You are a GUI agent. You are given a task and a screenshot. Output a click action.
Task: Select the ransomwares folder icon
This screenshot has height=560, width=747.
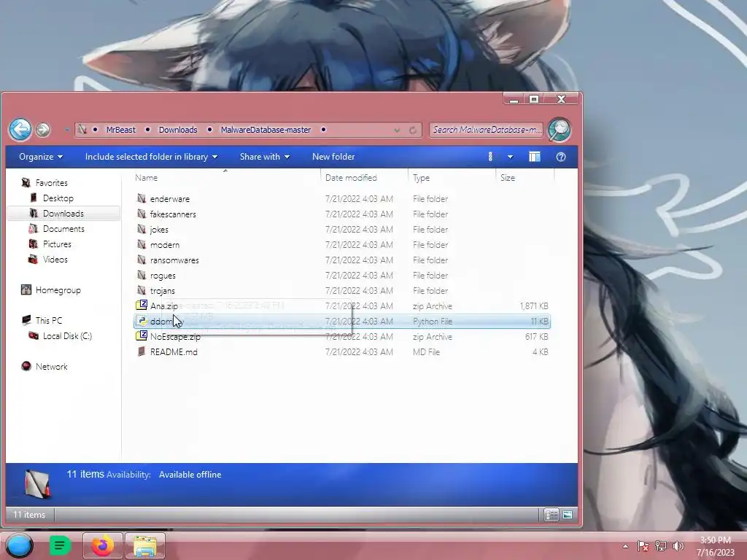point(141,260)
